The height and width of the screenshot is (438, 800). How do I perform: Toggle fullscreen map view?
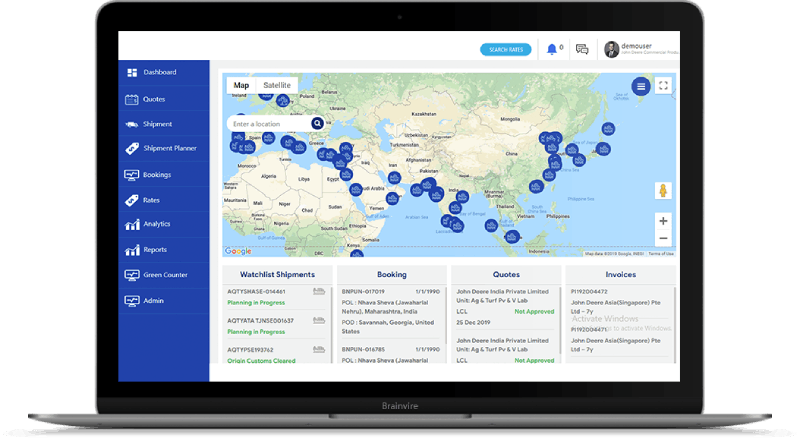tap(663, 86)
